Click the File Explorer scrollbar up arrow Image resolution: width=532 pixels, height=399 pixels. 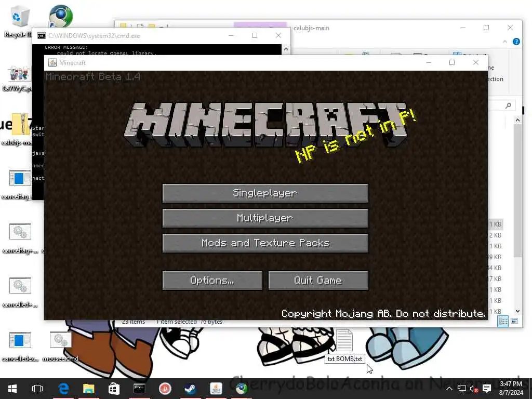[x=517, y=120]
